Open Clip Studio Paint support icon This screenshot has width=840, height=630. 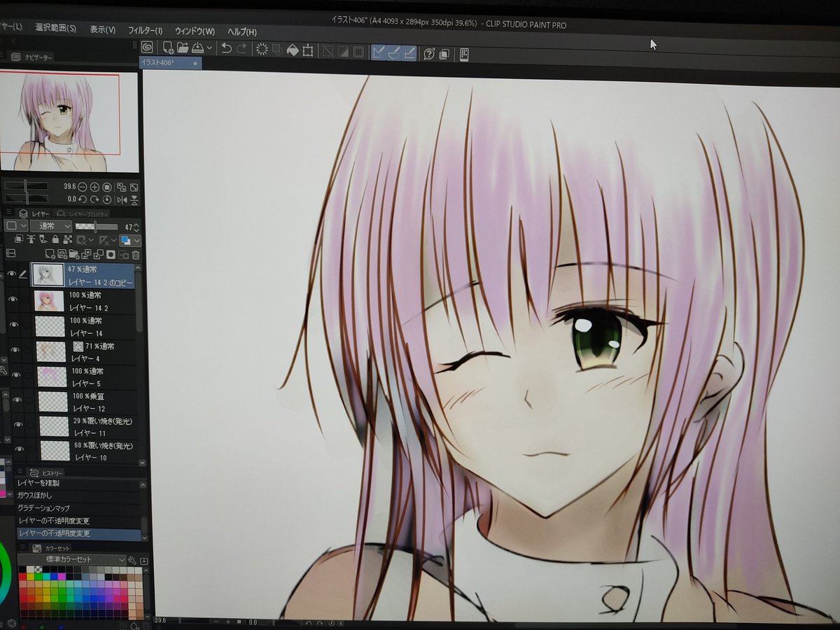coord(428,52)
